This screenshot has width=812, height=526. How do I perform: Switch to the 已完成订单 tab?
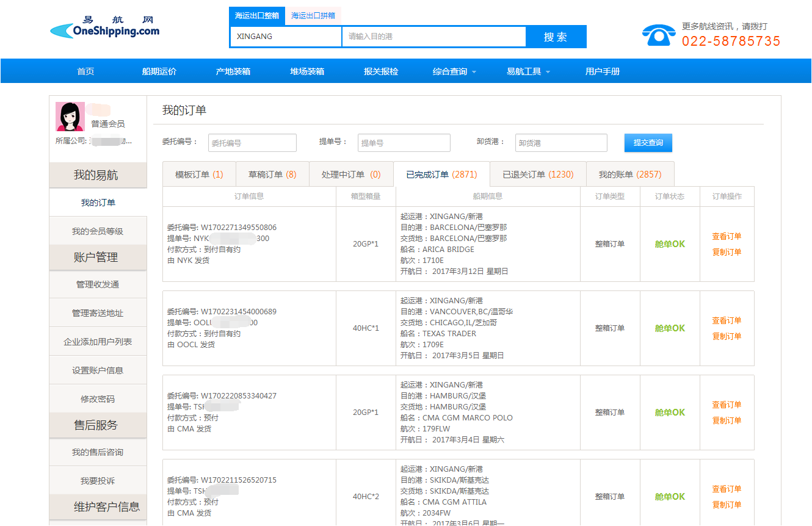[442, 175]
